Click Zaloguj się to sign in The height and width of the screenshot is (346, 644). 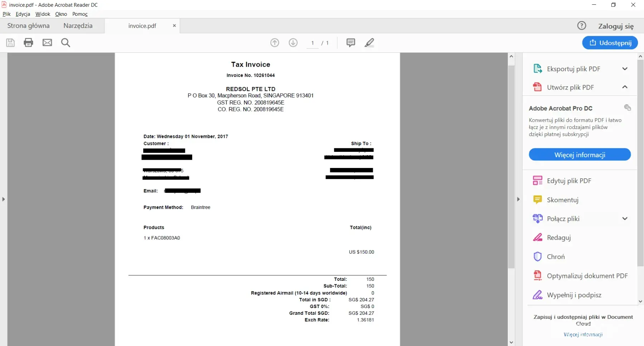(616, 26)
